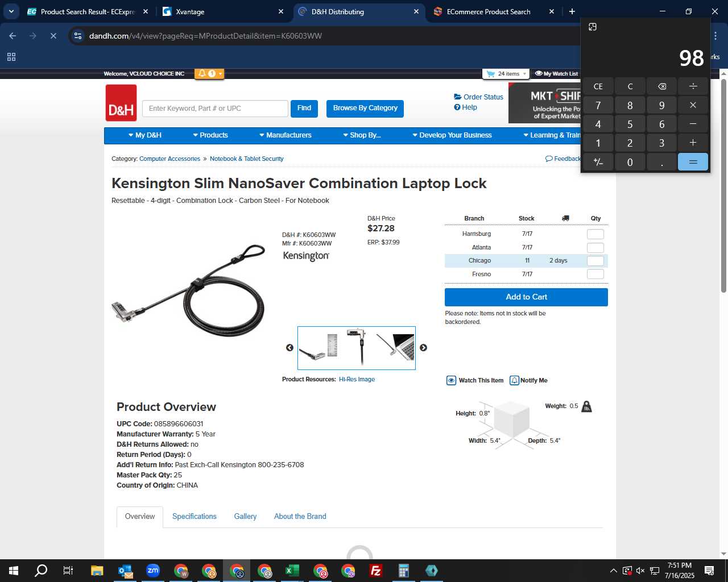Go back in browser history

[x=13, y=36]
